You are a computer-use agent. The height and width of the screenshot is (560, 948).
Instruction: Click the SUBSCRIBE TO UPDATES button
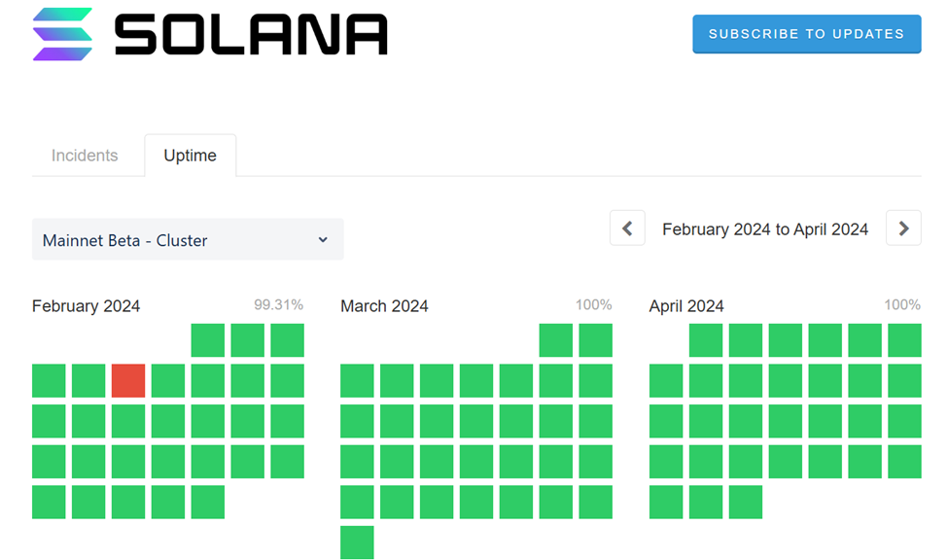[x=806, y=33]
